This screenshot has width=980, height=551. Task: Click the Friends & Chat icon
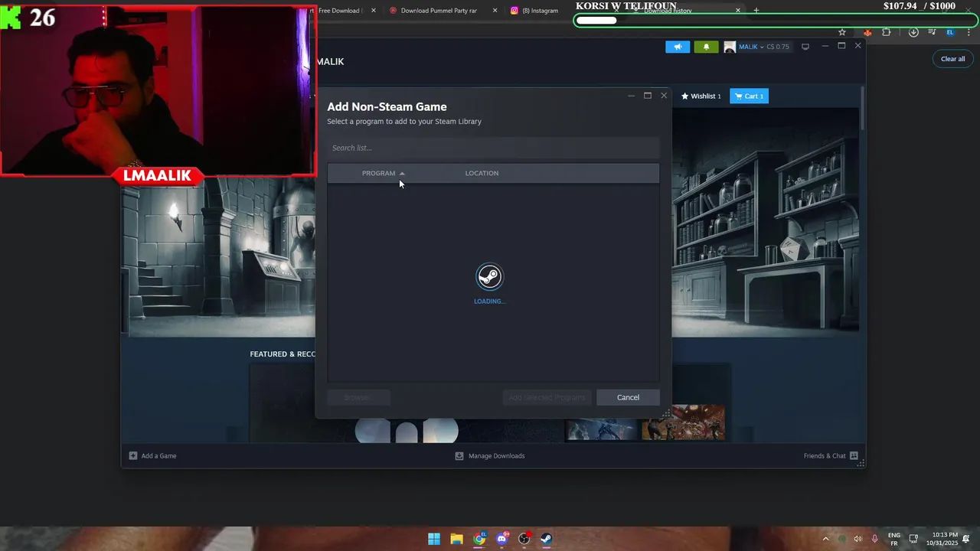pyautogui.click(x=854, y=456)
